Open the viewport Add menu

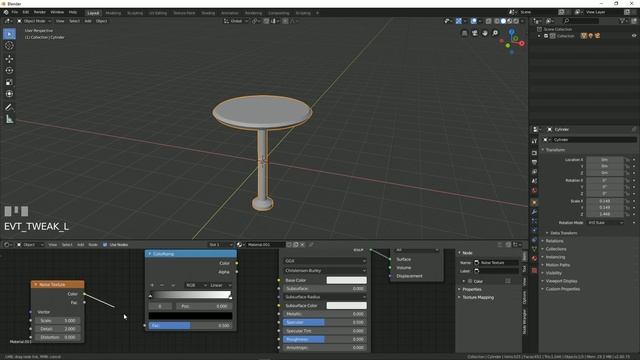[88, 21]
